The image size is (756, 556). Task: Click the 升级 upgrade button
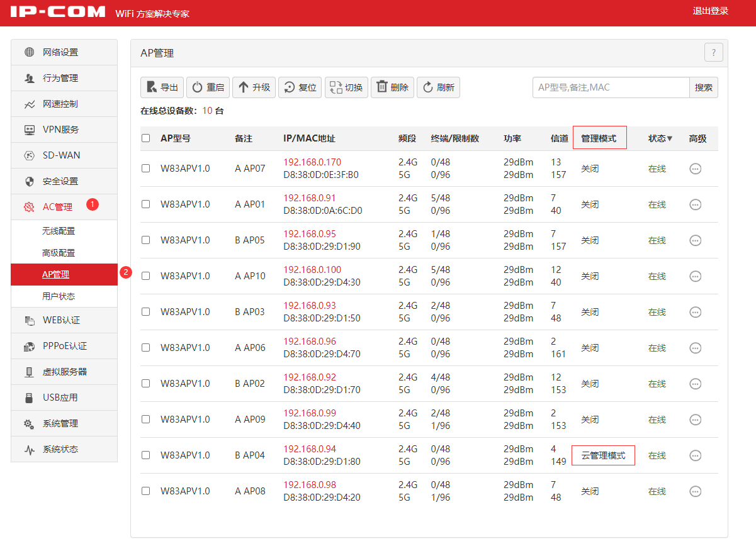[254, 87]
